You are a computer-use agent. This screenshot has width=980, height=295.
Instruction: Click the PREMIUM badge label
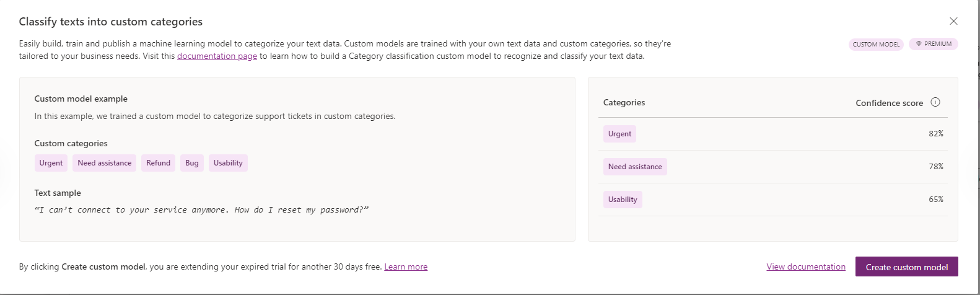click(x=938, y=44)
